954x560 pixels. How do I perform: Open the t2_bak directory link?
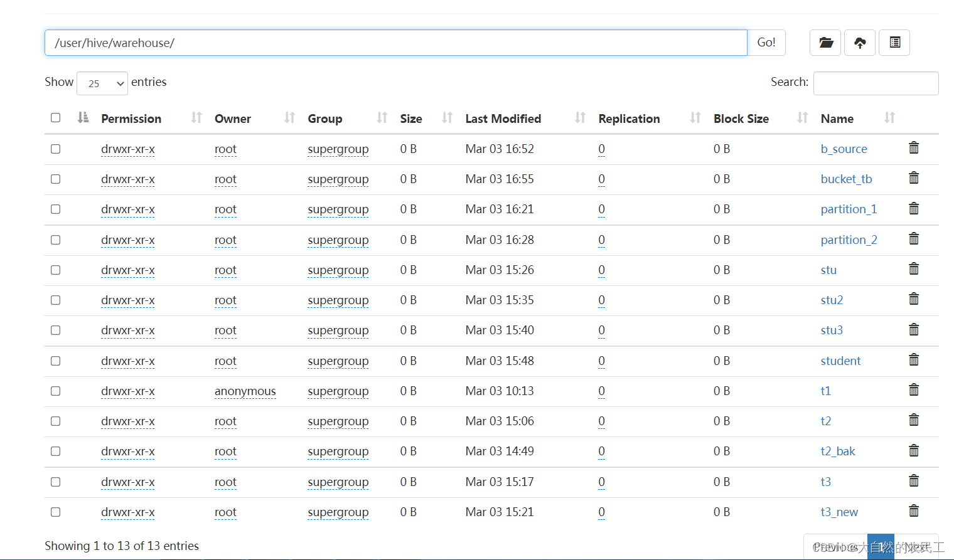(x=839, y=452)
